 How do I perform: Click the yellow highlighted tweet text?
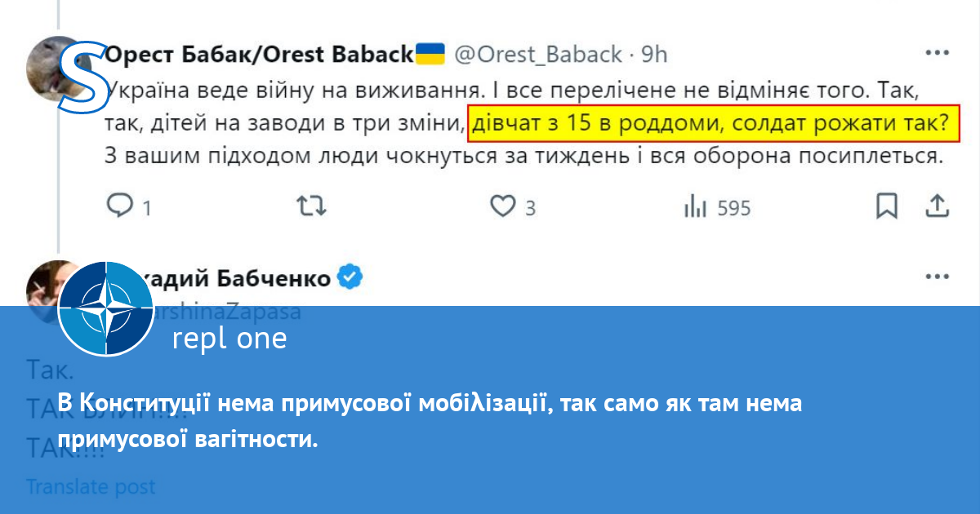click(713, 123)
